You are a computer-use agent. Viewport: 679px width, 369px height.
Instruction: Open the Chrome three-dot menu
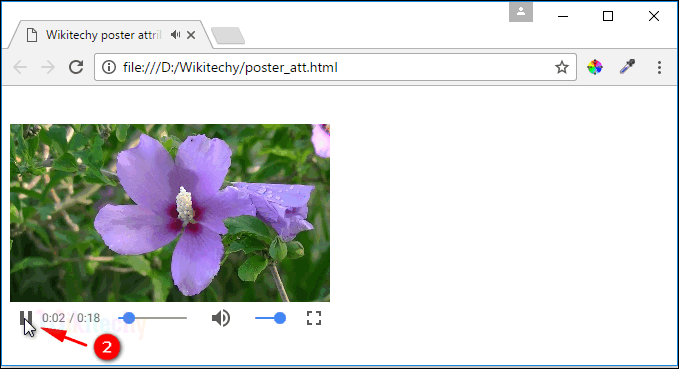point(659,67)
